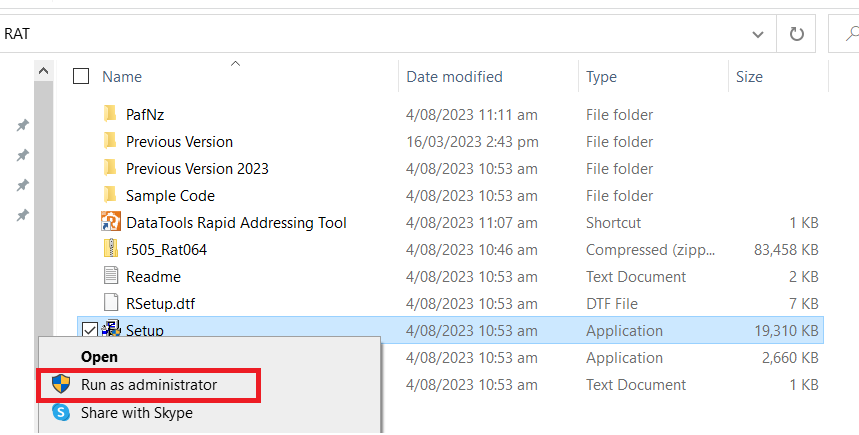859x435 pixels.
Task: Select Open from the context menu
Action: click(99, 357)
